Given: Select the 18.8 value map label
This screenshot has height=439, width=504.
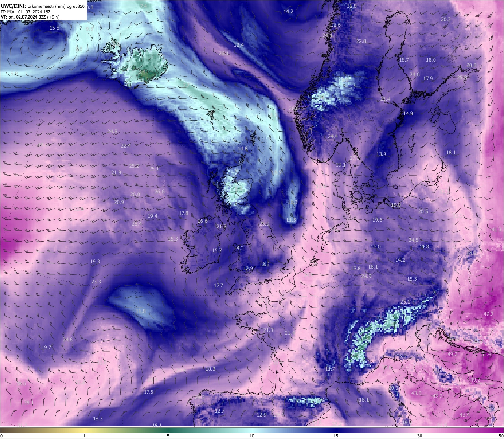Looking at the screenshot, I should pos(356,268).
